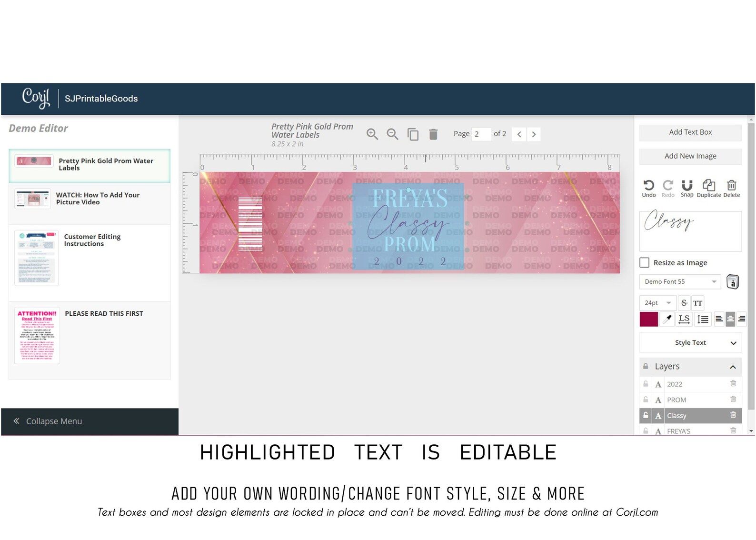Open the Demo Font 55 dropdown

pyautogui.click(x=680, y=281)
